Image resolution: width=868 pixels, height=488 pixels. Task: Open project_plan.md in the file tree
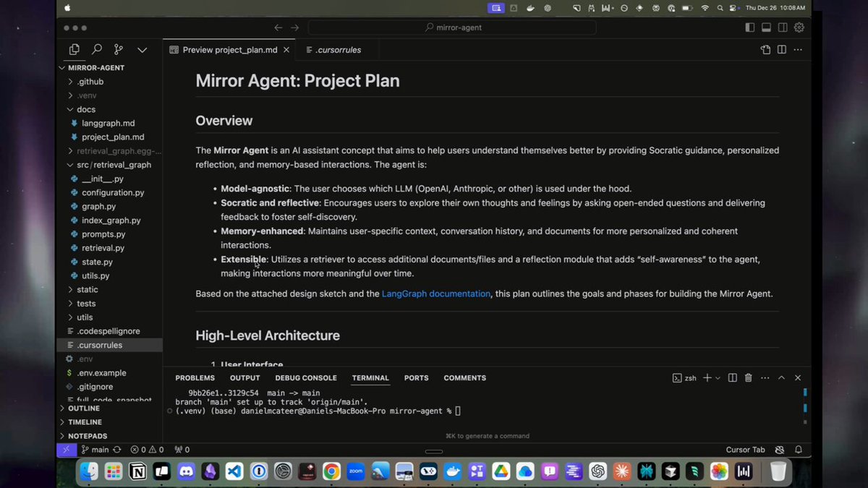point(109,137)
